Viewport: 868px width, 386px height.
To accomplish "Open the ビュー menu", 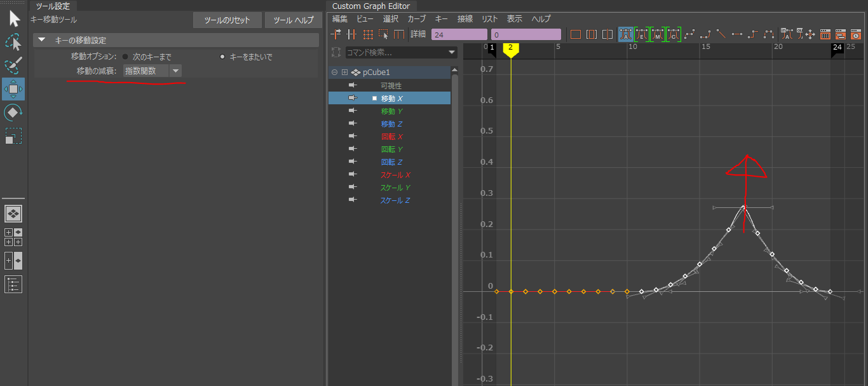I will [365, 18].
